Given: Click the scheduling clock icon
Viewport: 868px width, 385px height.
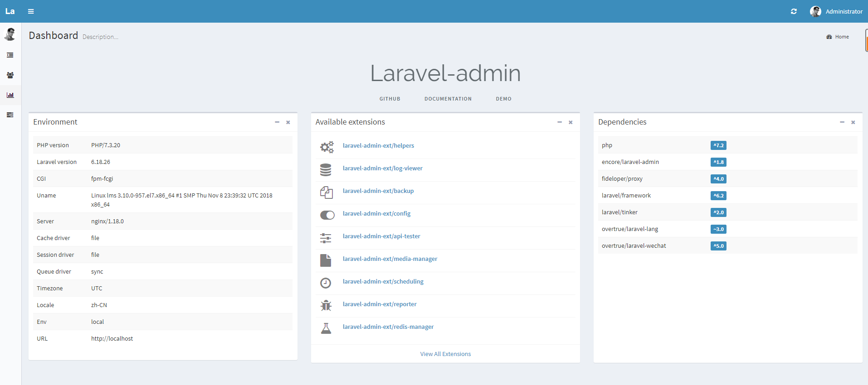Looking at the screenshot, I should (326, 283).
